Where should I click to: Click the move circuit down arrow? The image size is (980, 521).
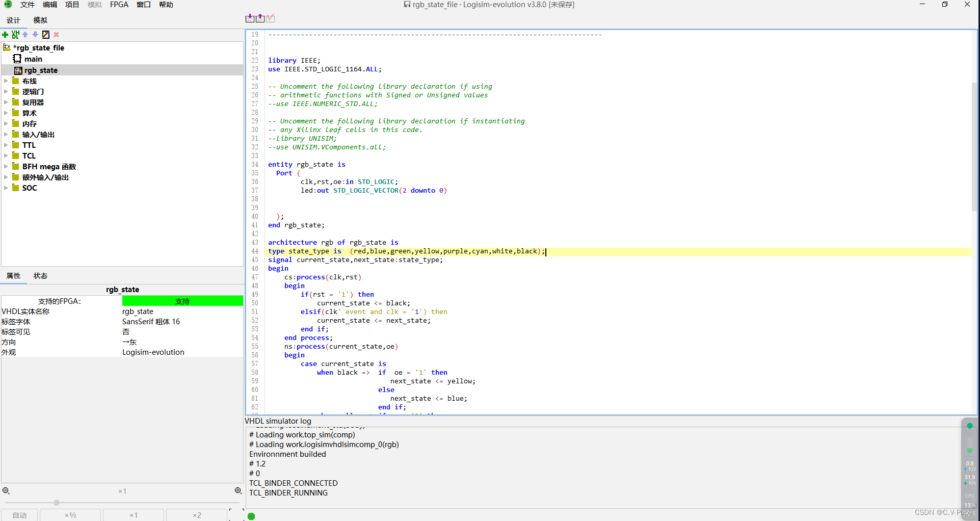(x=35, y=35)
